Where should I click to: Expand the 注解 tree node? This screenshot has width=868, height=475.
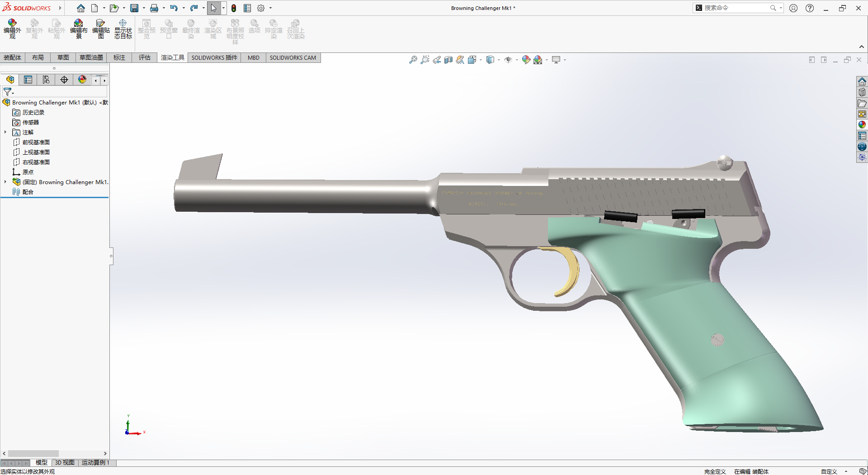click(x=5, y=133)
